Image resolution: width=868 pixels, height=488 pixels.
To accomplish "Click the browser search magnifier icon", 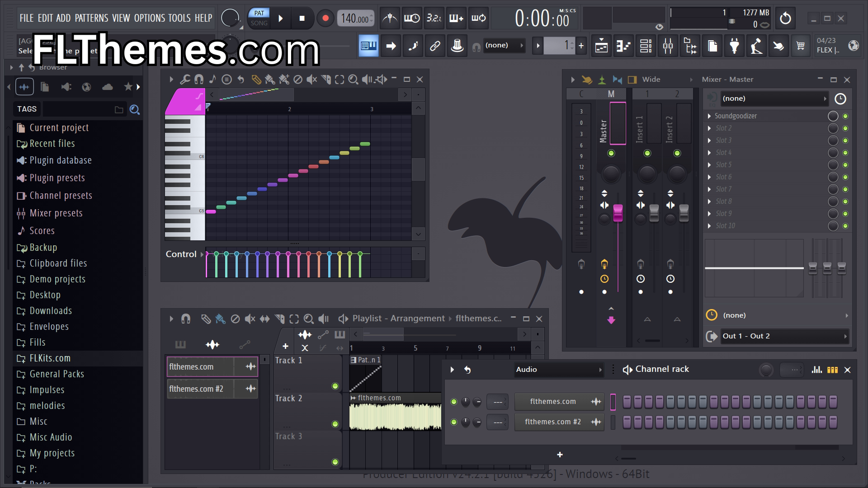I will tap(134, 109).
